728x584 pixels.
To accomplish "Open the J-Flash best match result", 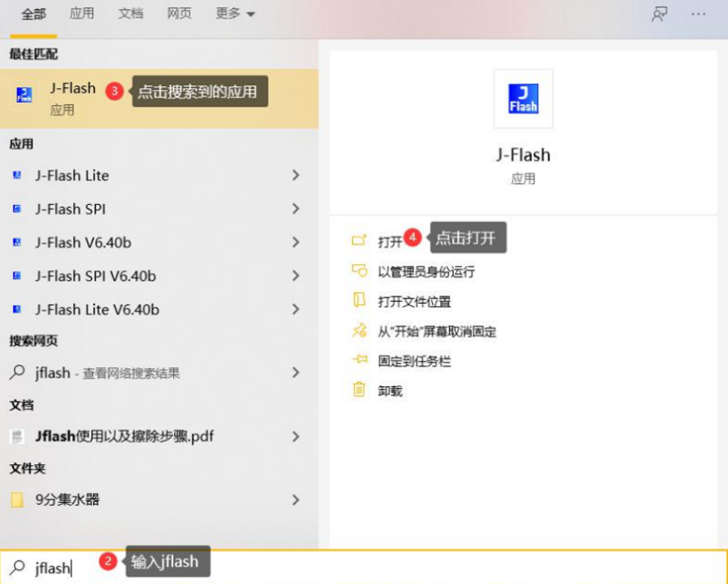I will click(x=159, y=99).
